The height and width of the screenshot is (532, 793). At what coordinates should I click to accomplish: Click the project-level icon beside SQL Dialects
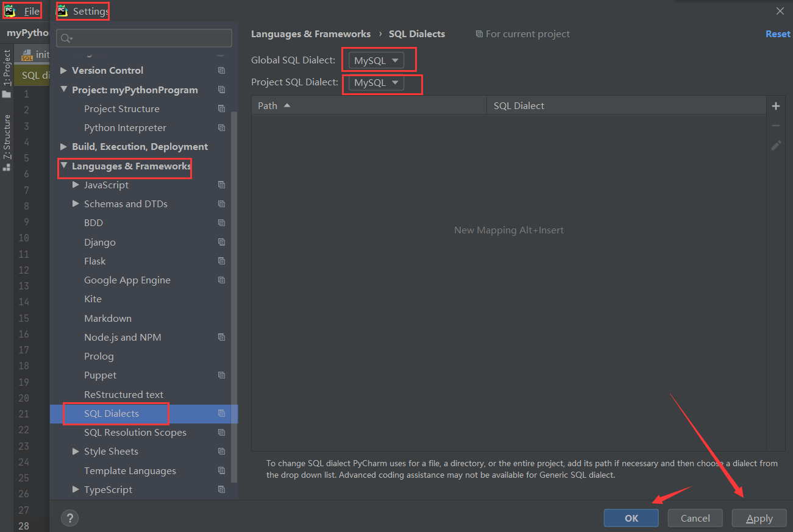221,413
